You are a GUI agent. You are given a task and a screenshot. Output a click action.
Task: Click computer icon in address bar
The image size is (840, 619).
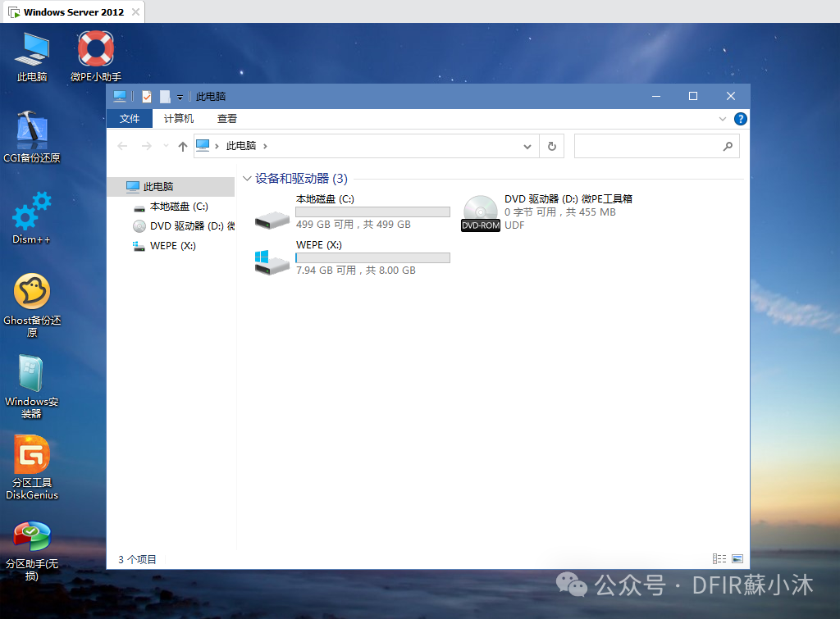tap(203, 145)
